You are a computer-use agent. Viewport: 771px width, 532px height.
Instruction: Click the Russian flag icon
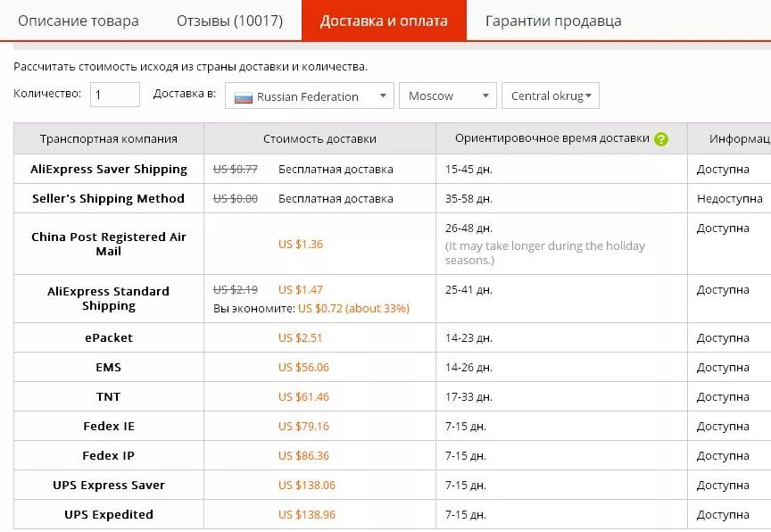point(244,97)
